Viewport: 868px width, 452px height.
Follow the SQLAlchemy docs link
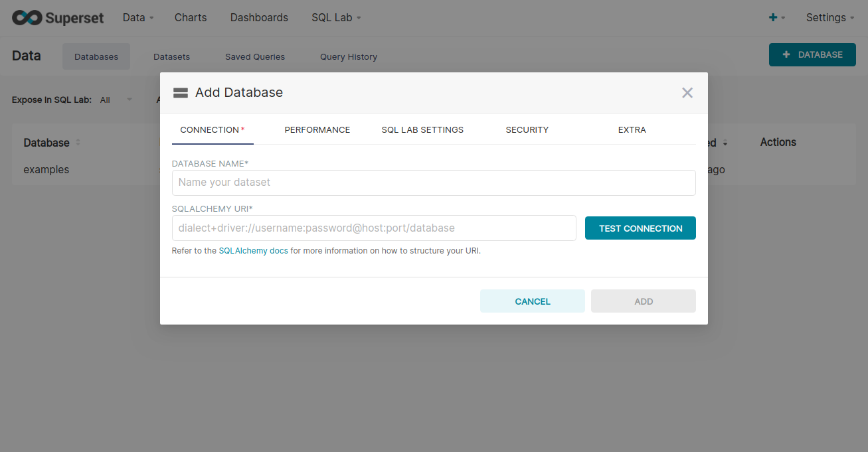click(253, 251)
